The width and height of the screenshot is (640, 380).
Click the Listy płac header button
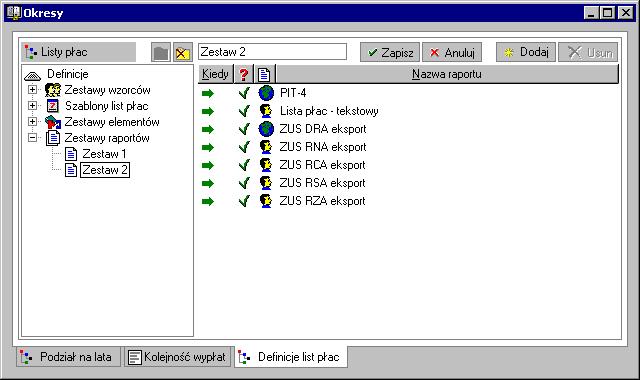pos(78,52)
